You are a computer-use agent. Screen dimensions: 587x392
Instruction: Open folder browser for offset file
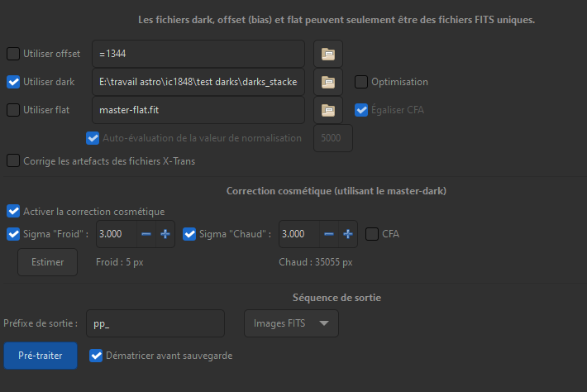[x=328, y=55]
